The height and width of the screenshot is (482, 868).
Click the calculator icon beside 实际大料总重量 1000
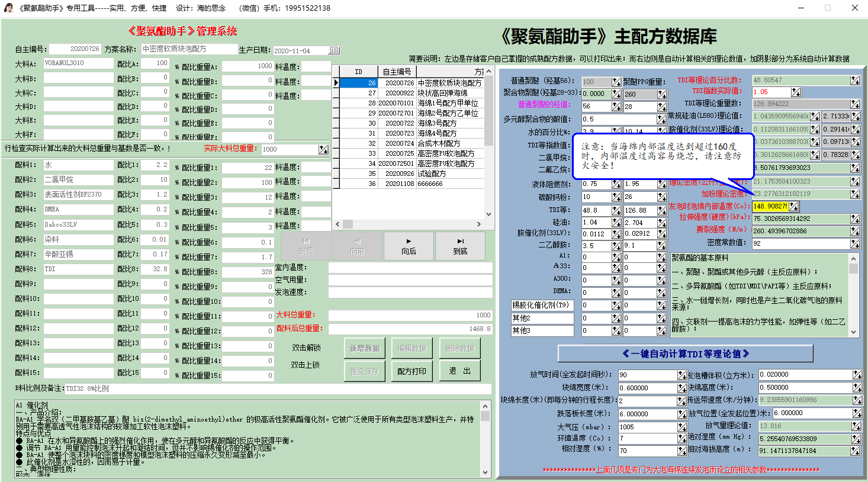pyautogui.click(x=323, y=149)
